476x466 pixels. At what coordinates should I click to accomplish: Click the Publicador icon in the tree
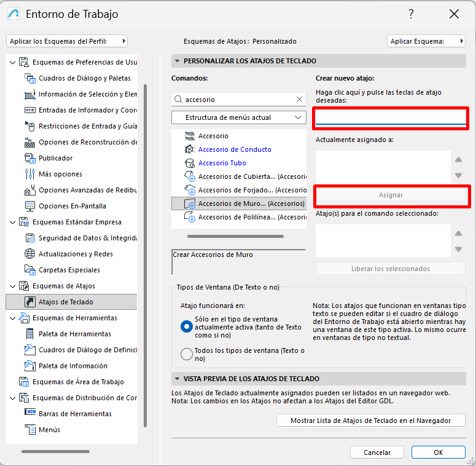pos(29,158)
